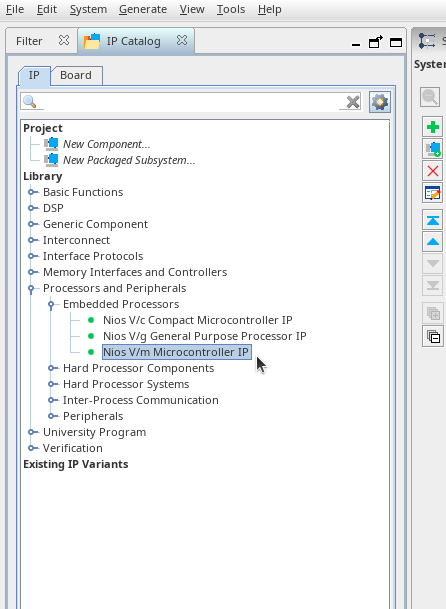Expand the Inter-Process Communication node

pos(52,400)
